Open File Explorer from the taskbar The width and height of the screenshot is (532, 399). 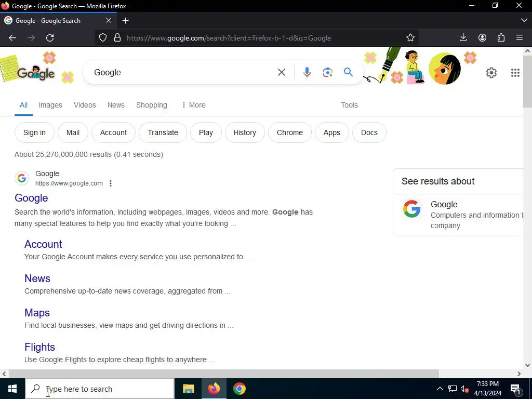[188, 389]
